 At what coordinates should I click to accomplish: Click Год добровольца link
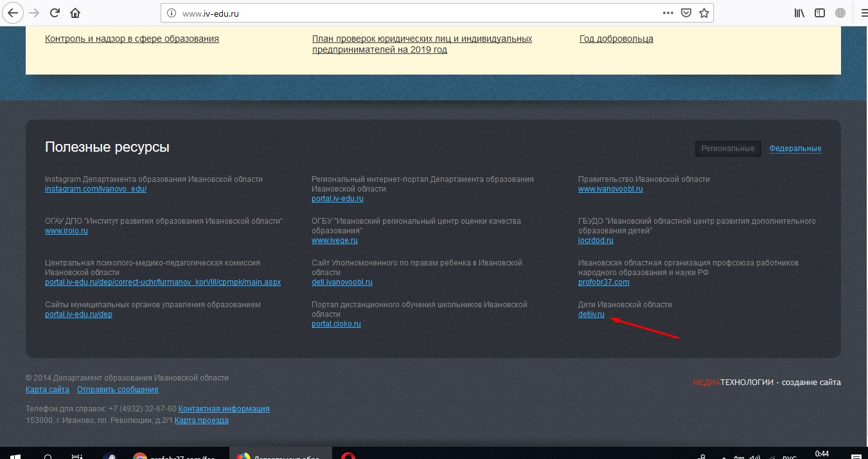(616, 39)
